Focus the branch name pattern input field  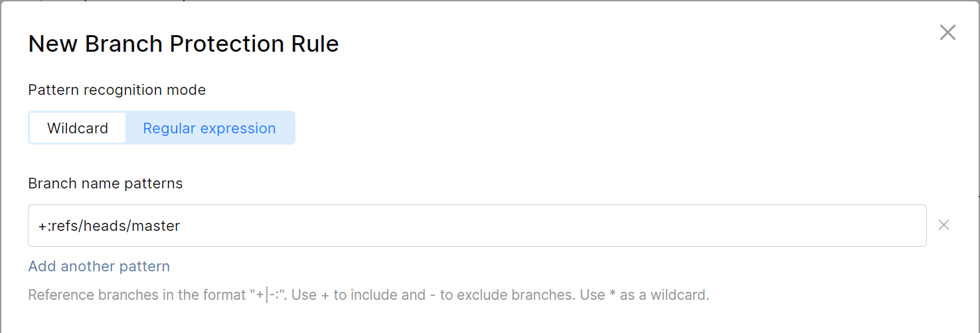[477, 226]
